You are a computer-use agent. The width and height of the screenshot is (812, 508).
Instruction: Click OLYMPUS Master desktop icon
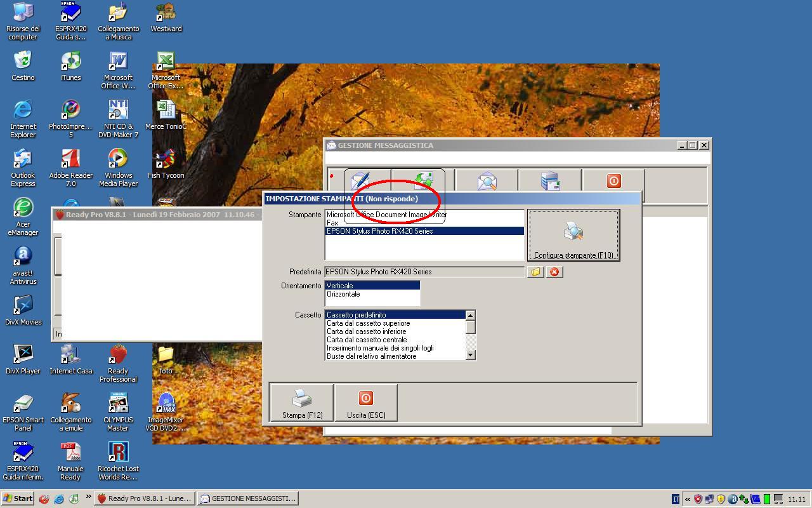[x=118, y=412]
